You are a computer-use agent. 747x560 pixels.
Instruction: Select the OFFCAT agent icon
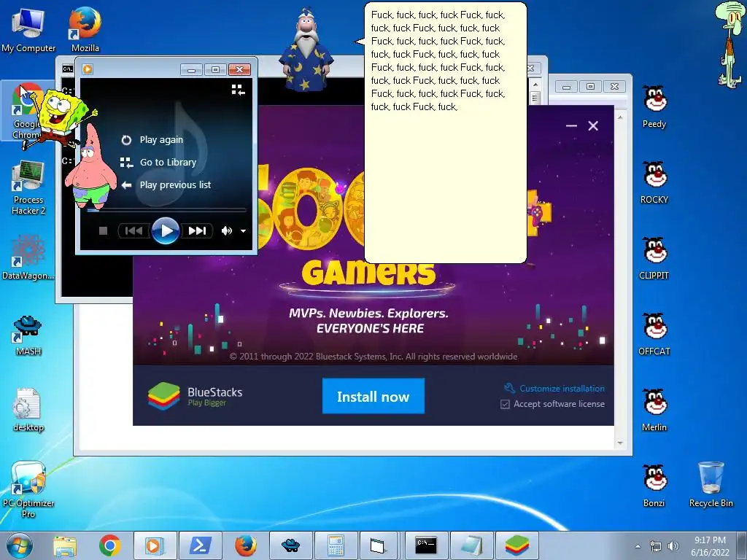(x=654, y=334)
